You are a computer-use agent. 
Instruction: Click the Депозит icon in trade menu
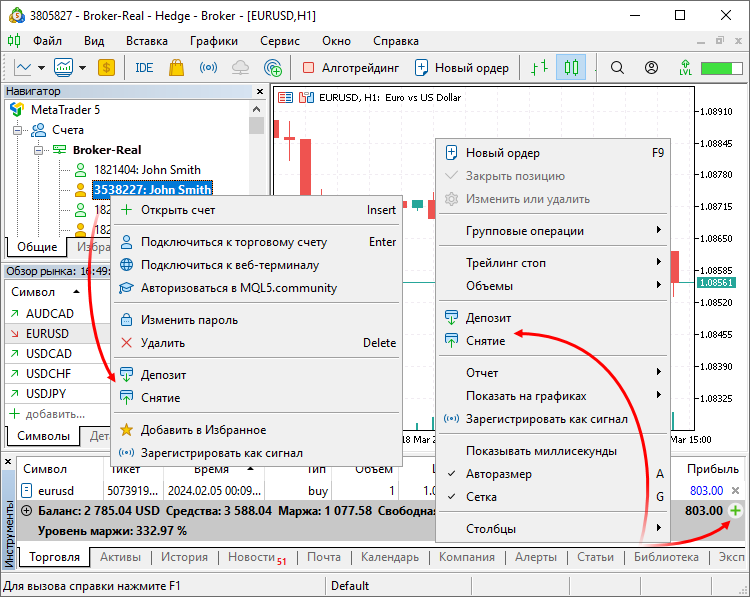(451, 318)
